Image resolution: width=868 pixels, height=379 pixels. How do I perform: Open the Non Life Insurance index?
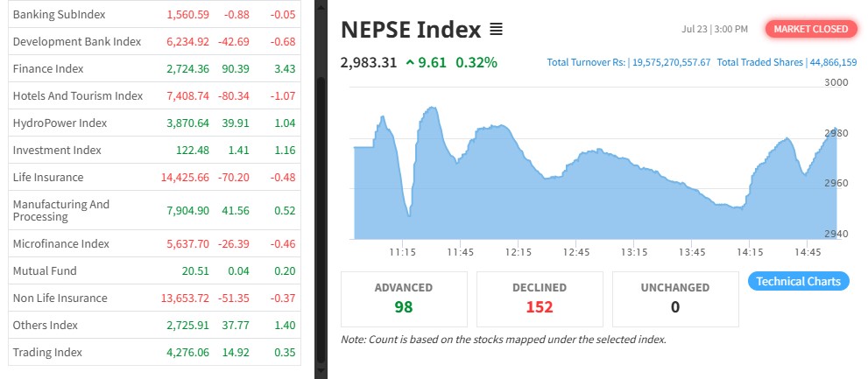pos(60,298)
